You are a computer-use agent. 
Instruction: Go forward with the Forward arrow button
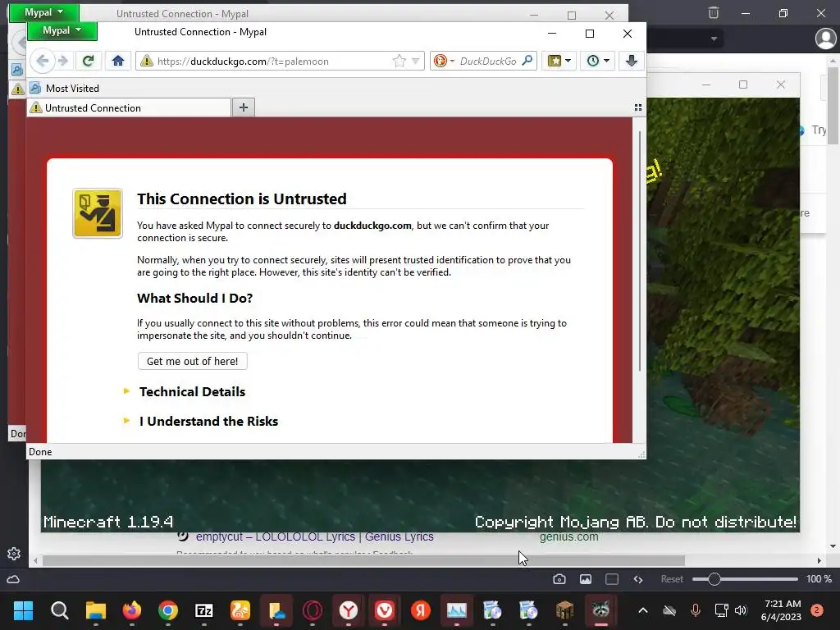(x=63, y=61)
